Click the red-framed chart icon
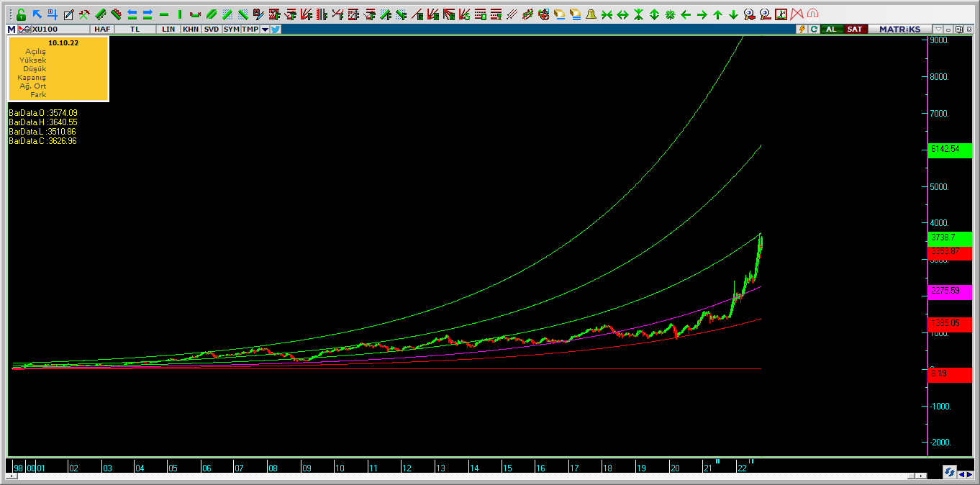The width and height of the screenshot is (980, 485). 781,14
